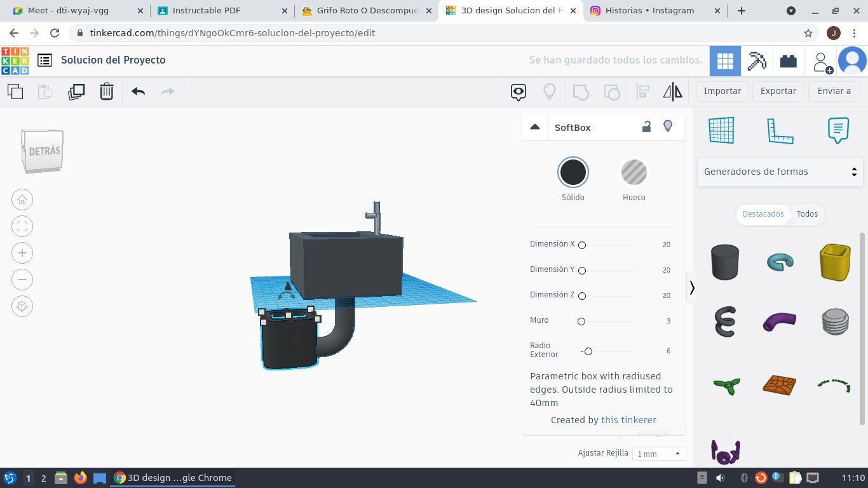Delete the selected shape with trash icon
The image size is (868, 488).
[x=107, y=91]
